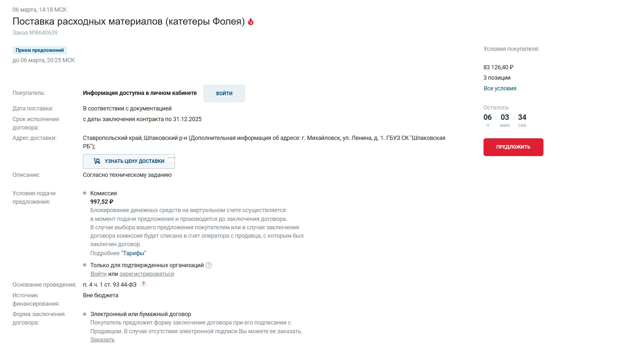Screen dimensions: 641x364
Task: Follow the underlined Войти link
Action: click(99, 274)
